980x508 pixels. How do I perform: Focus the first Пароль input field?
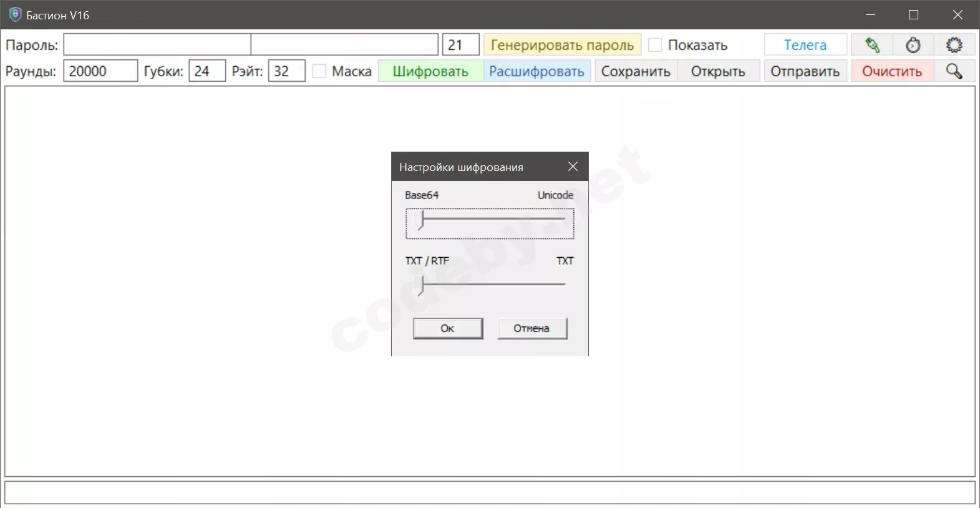pos(157,45)
